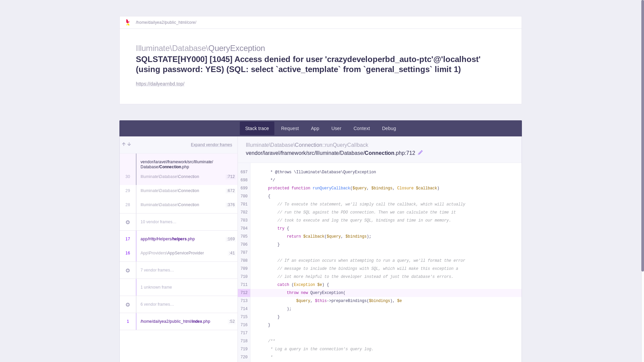644x362 pixels.
Task: Go to the next frame with down arrow
Action: 129,144
